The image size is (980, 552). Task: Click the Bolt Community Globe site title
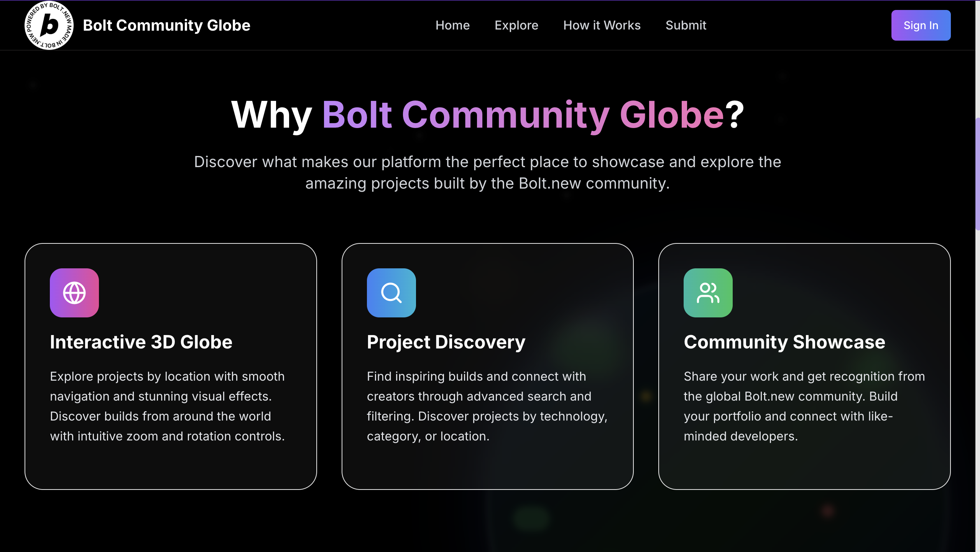(x=166, y=25)
